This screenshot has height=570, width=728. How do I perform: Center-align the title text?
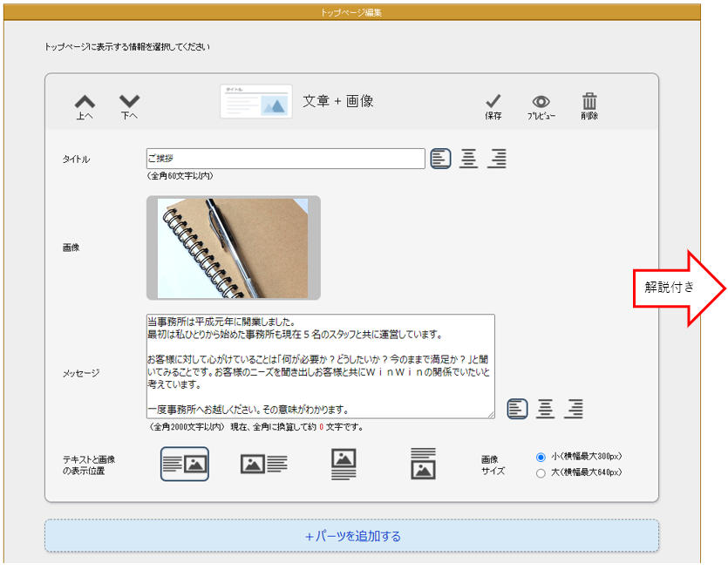(469, 159)
